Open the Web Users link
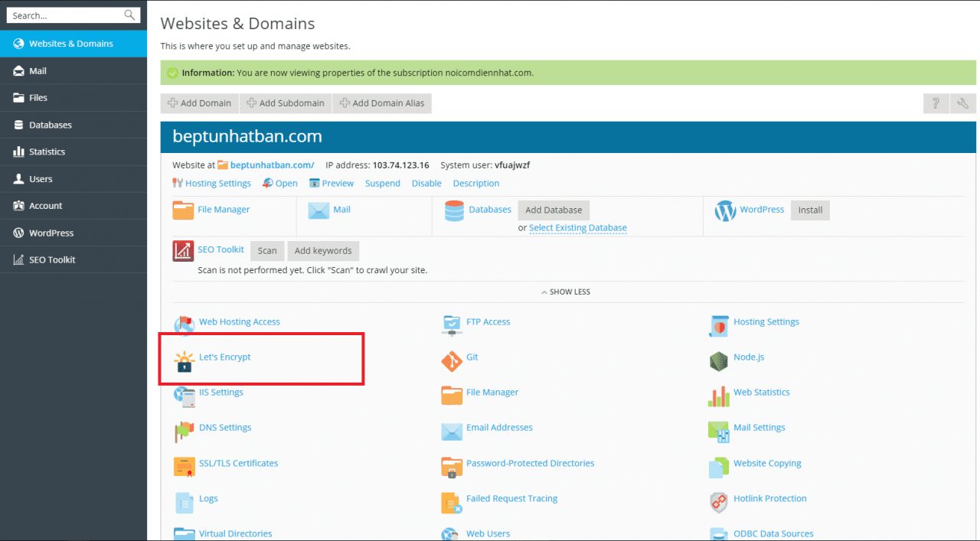980x541 pixels. pyautogui.click(x=488, y=534)
